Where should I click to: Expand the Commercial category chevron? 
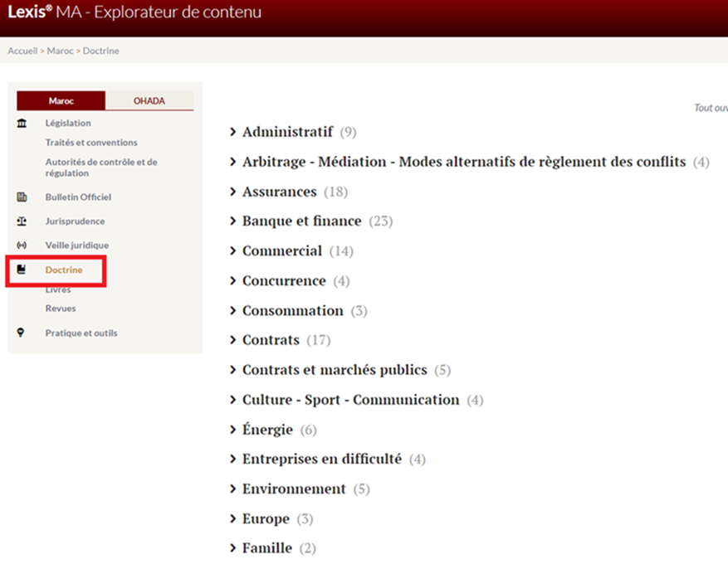[x=233, y=250]
